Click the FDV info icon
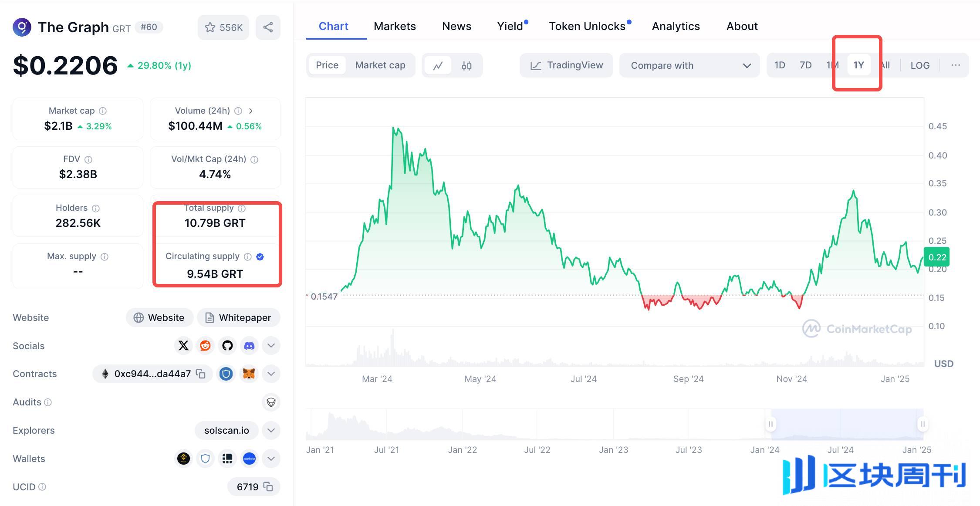This screenshot has width=980, height=506. 88,159
